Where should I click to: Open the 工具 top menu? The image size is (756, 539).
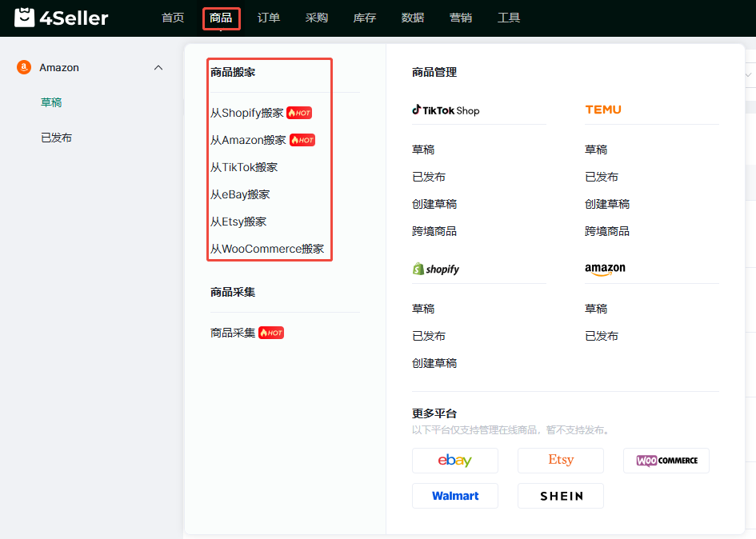[x=509, y=18]
